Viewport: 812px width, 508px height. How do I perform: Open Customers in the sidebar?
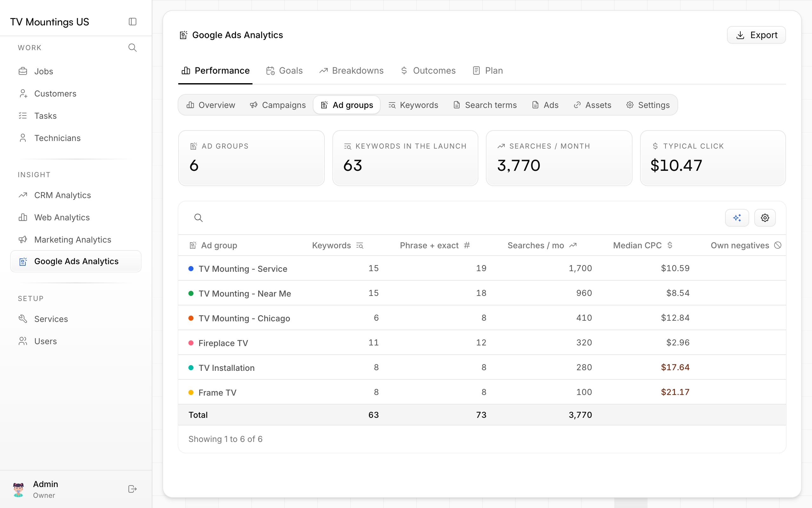click(76, 93)
